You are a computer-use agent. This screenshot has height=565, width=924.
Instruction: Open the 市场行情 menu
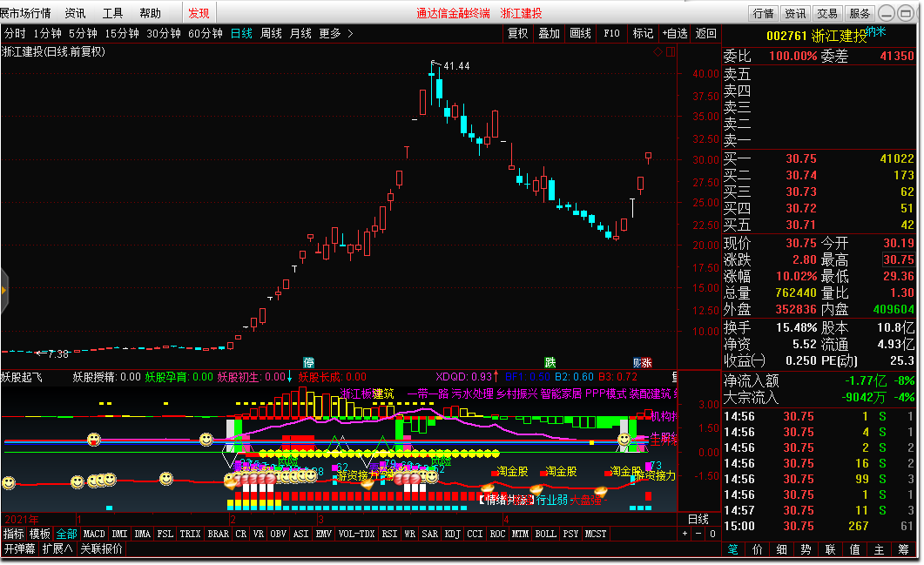[x=25, y=13]
